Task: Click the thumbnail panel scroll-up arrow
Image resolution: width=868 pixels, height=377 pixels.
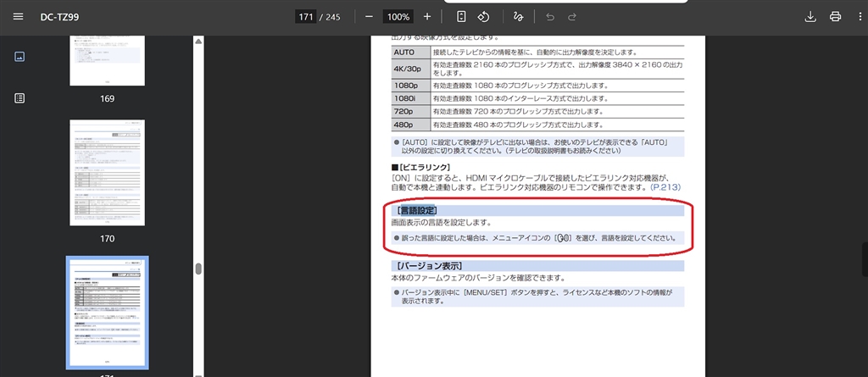Action: coord(198,40)
